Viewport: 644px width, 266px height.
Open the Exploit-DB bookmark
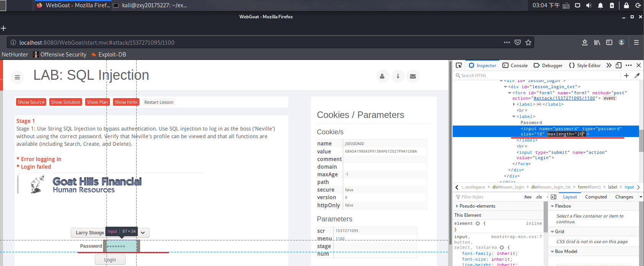click(108, 55)
